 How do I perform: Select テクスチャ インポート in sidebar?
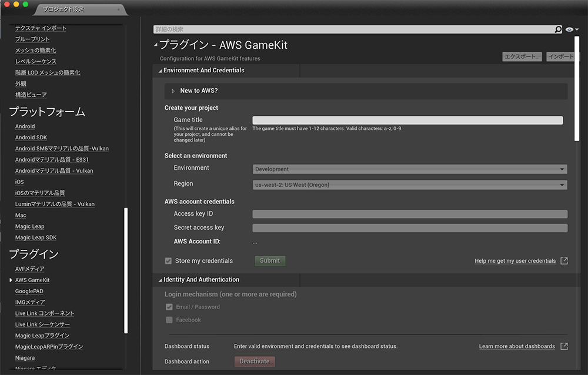pyautogui.click(x=41, y=28)
